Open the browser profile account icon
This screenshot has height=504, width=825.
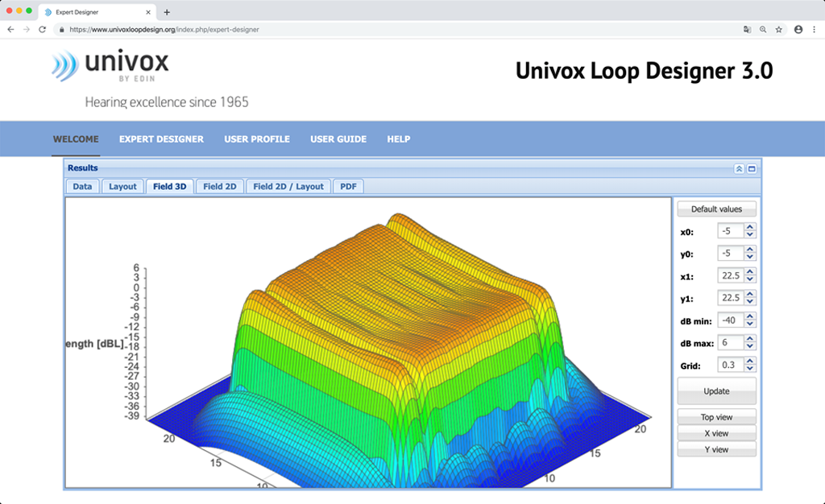(798, 29)
